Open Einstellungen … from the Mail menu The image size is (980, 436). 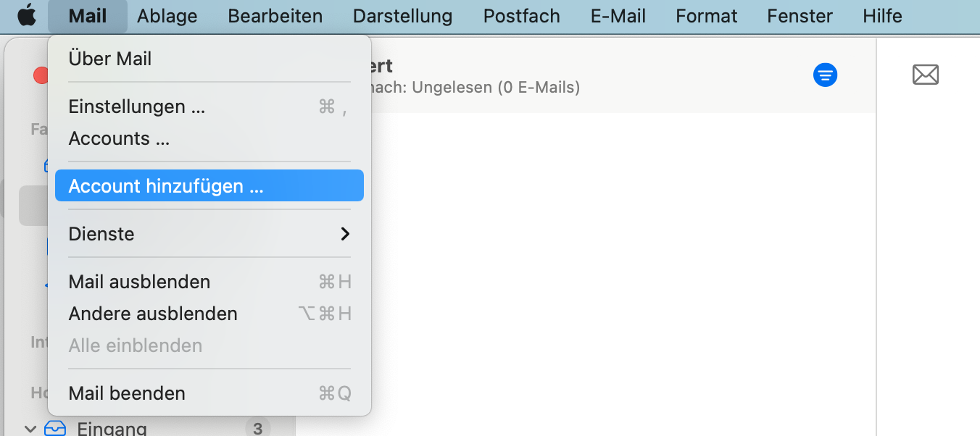(137, 106)
